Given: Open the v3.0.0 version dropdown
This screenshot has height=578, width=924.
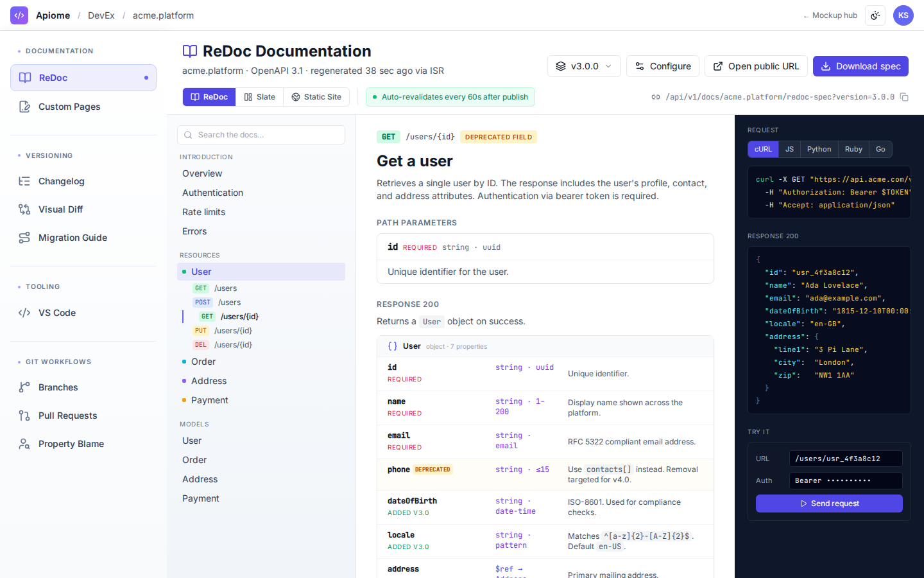Looking at the screenshot, I should [x=584, y=66].
